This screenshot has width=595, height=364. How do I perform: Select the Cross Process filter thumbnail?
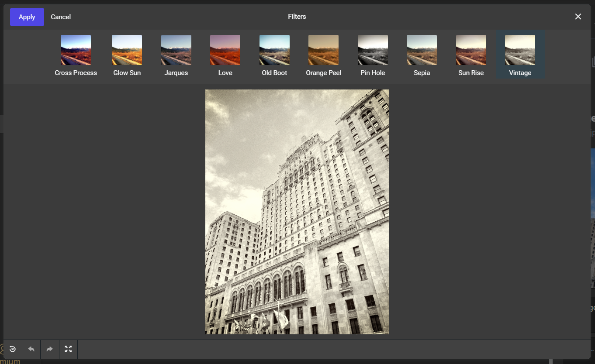coord(76,50)
